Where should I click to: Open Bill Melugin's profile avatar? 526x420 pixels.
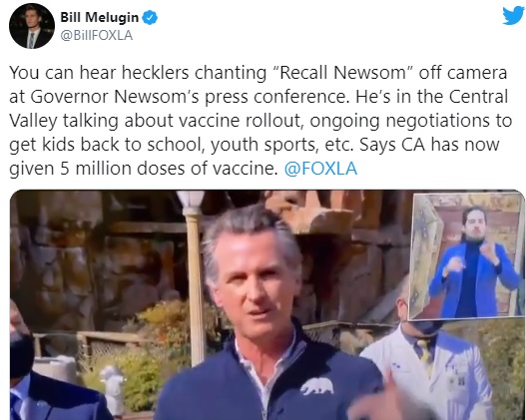32,26
